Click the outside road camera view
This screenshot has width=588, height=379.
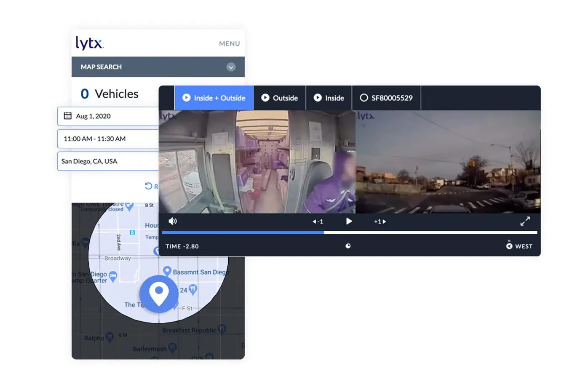tap(448, 162)
